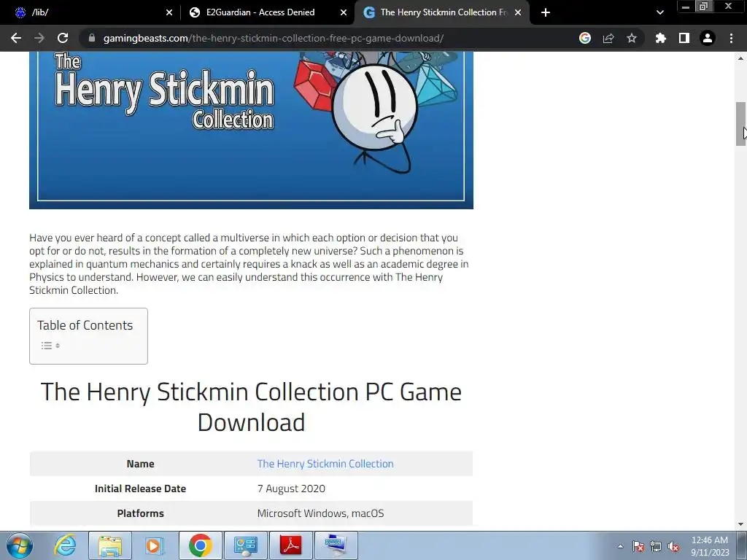
Task: Show hidden system tray icons
Action: click(x=620, y=546)
